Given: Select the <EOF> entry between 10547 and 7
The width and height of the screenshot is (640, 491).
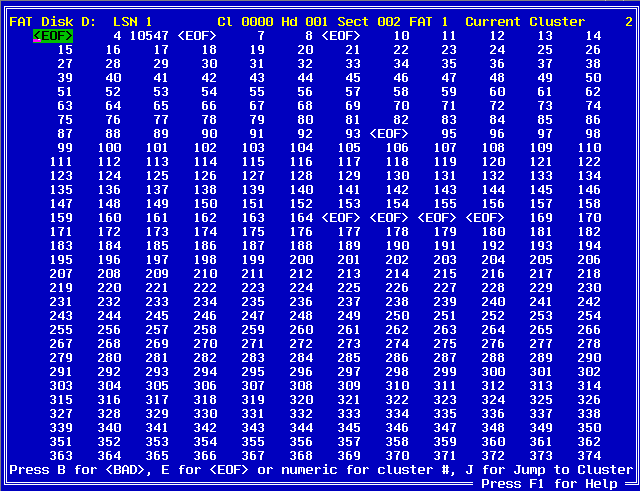Looking at the screenshot, I should (x=197, y=35).
